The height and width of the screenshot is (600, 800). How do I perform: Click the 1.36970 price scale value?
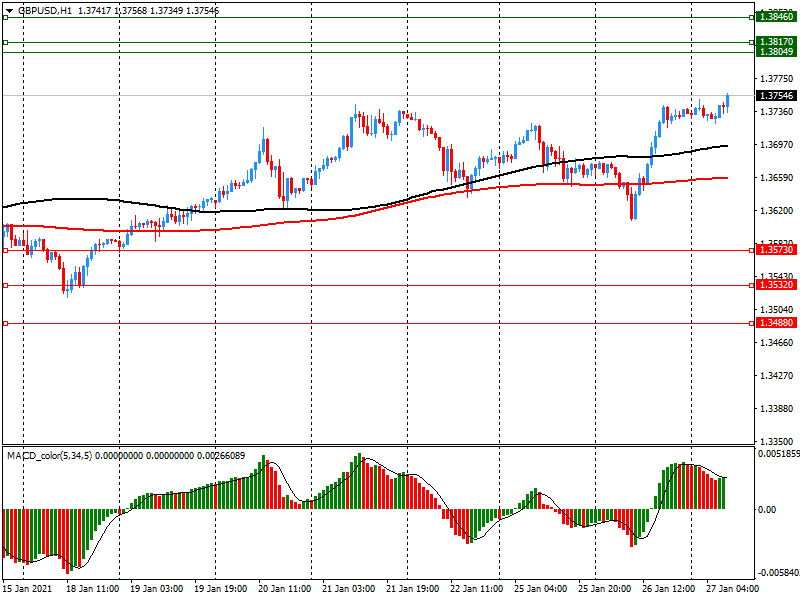pos(777,145)
